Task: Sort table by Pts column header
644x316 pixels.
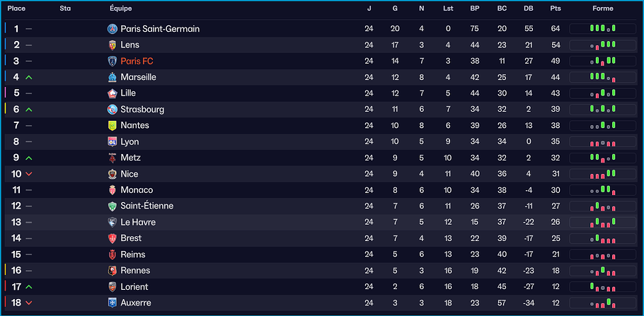Action: point(556,8)
